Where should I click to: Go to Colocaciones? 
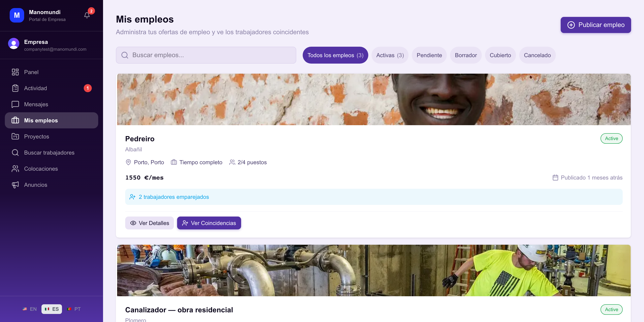52,169
